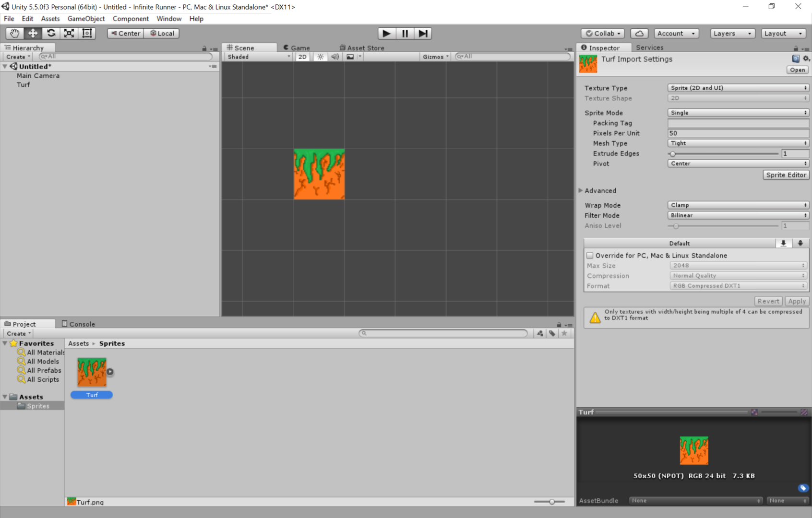Toggle scene lighting sun icon

pos(321,57)
